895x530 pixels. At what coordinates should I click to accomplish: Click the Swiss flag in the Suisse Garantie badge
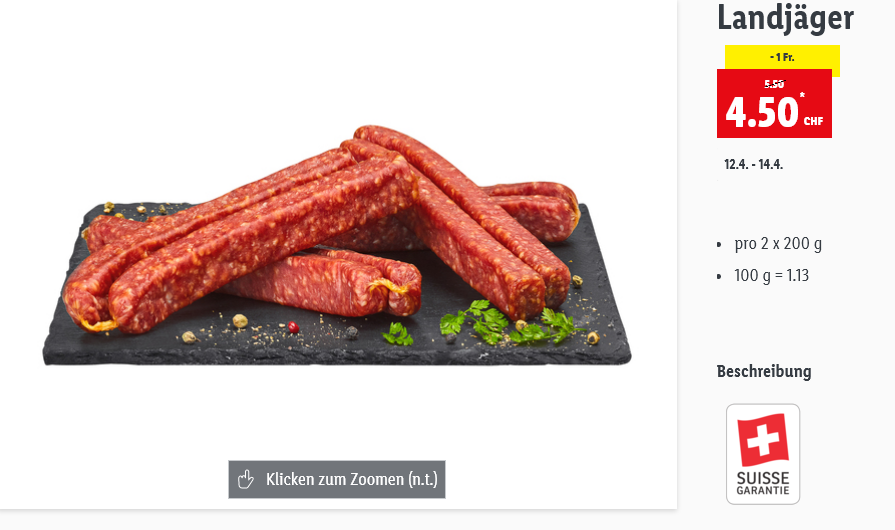tap(763, 440)
